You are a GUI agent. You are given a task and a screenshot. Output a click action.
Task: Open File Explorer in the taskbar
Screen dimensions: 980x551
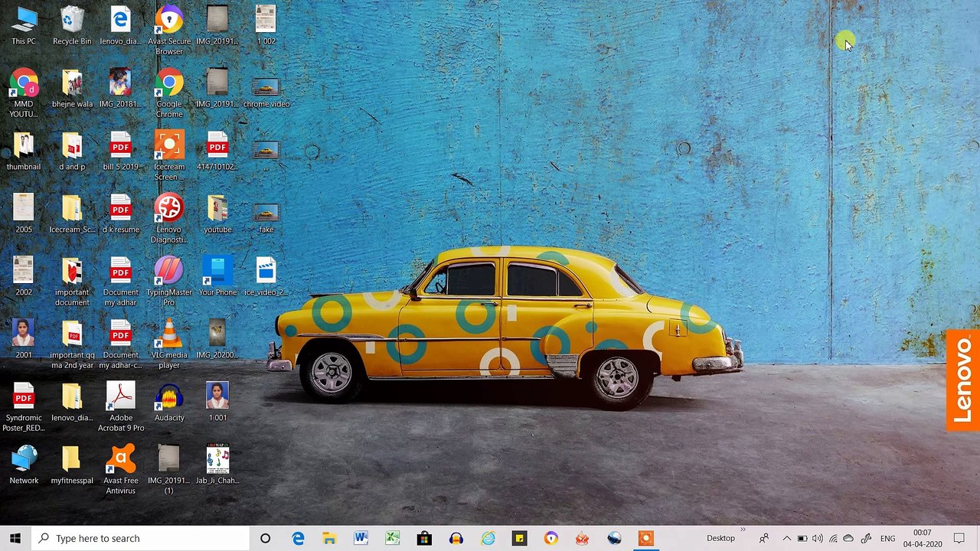point(329,538)
